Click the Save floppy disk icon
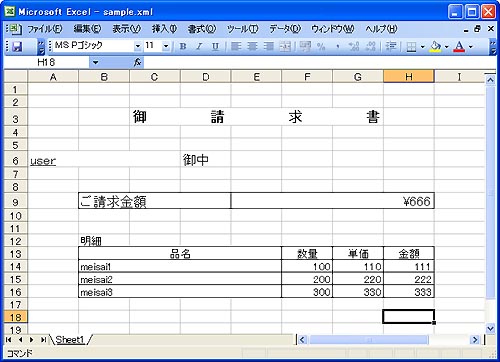500x362 pixels. click(x=17, y=46)
